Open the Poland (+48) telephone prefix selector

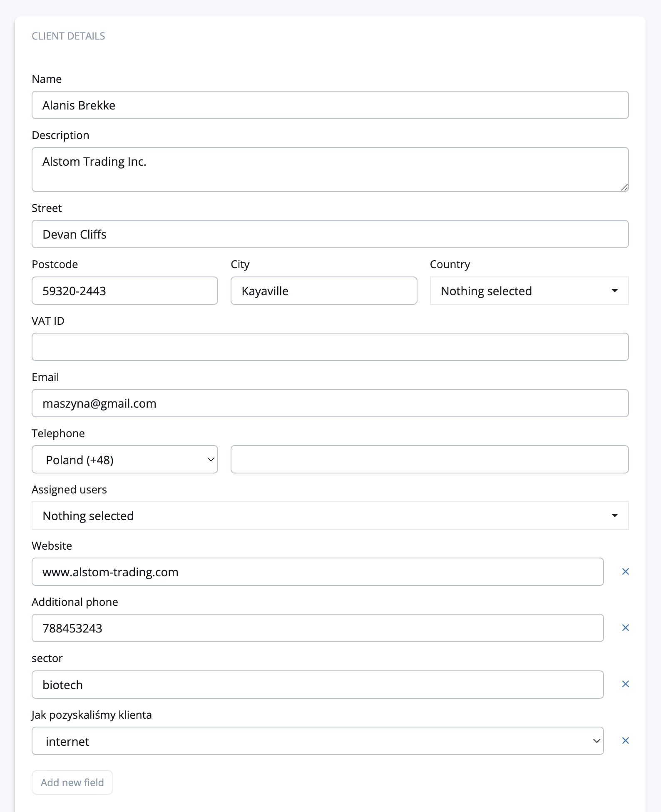tap(125, 460)
